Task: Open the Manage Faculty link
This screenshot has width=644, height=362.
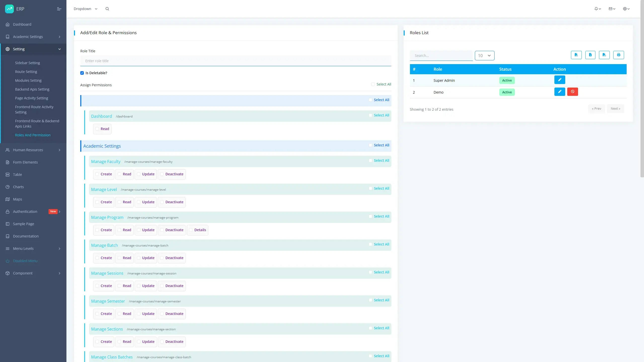Action: [x=106, y=162]
